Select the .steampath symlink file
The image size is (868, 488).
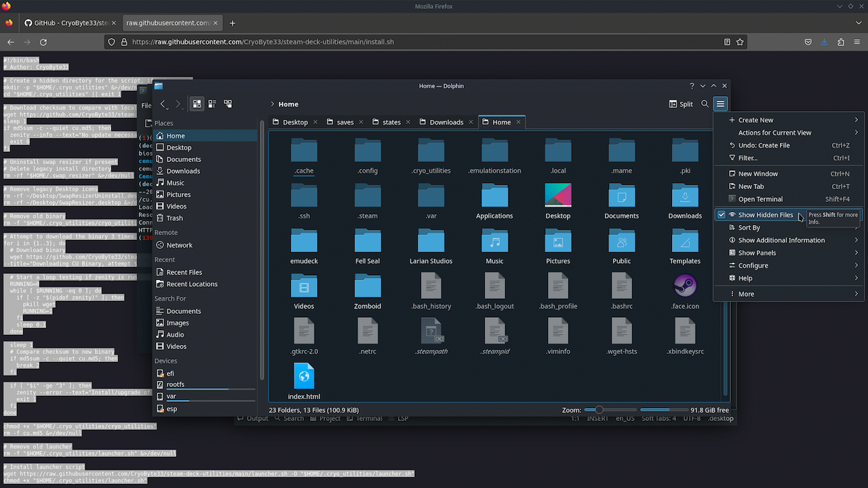[431, 337]
